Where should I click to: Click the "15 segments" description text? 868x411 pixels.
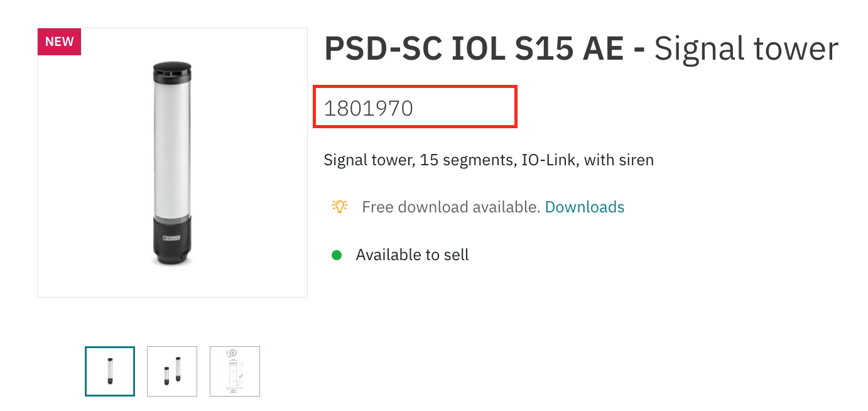(467, 160)
